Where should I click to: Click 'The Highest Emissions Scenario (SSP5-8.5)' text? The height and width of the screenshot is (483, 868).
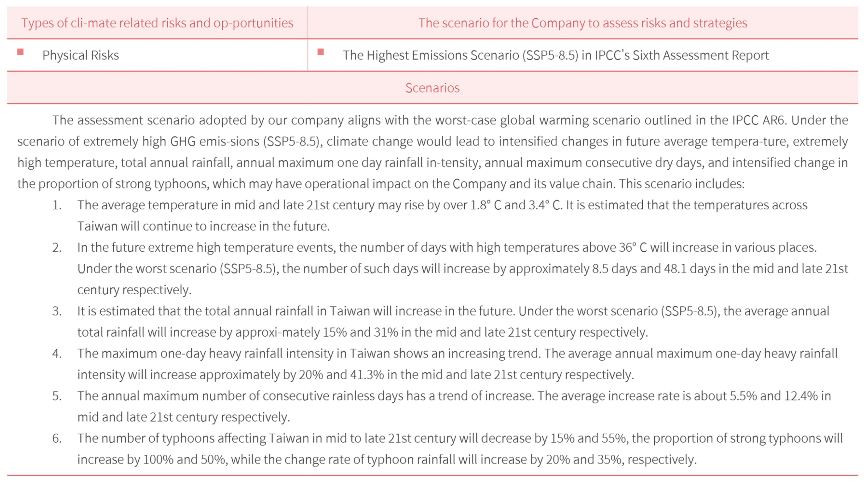[460, 55]
